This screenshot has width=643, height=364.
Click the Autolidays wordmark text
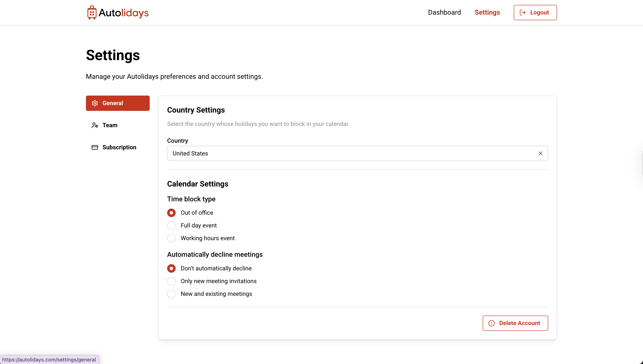click(123, 13)
